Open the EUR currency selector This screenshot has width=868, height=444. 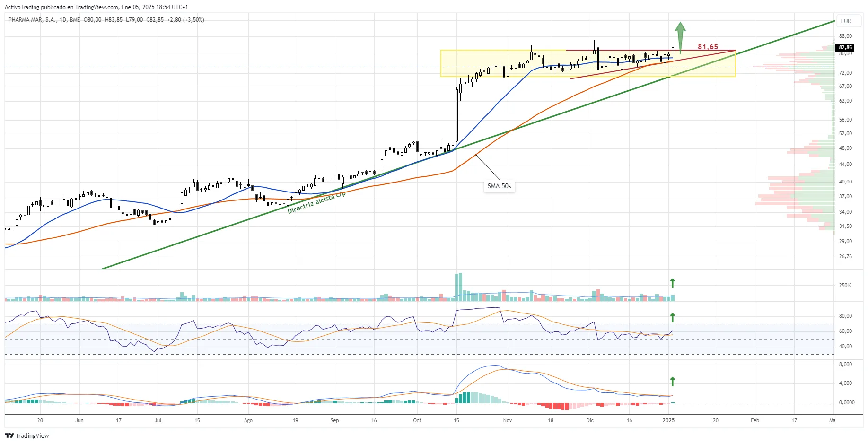846,21
